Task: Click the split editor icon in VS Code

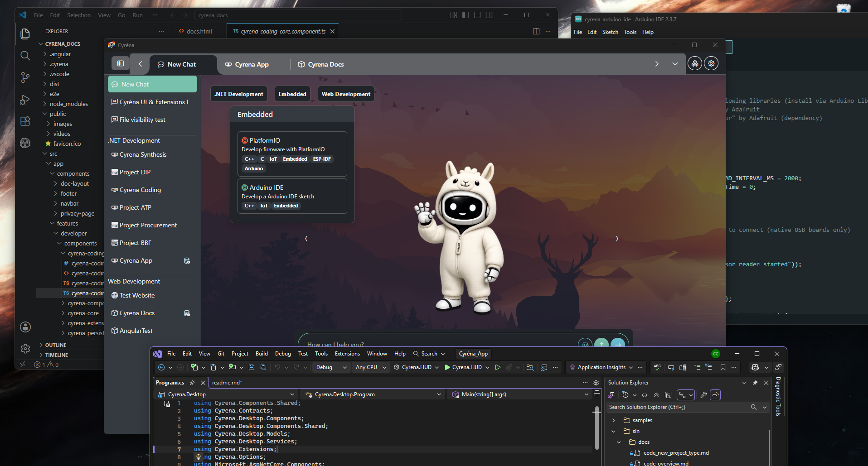Action: pyautogui.click(x=536, y=31)
